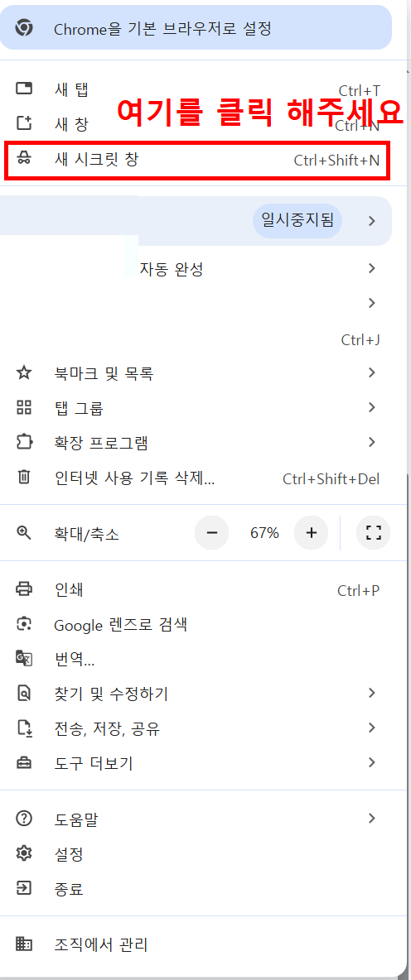This screenshot has height=980, width=411.
Task: Click the settings gear icon
Action: pos(24,853)
